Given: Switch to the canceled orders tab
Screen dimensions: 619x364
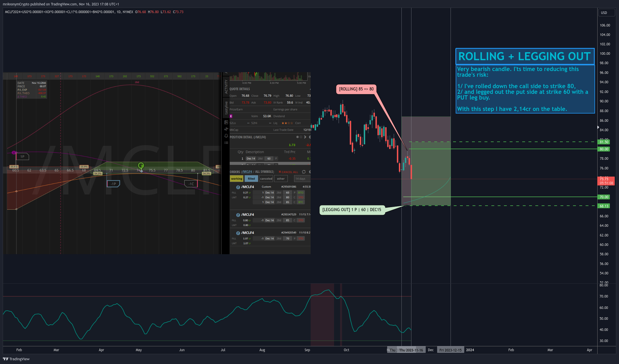Looking at the screenshot, I should pos(266,179).
